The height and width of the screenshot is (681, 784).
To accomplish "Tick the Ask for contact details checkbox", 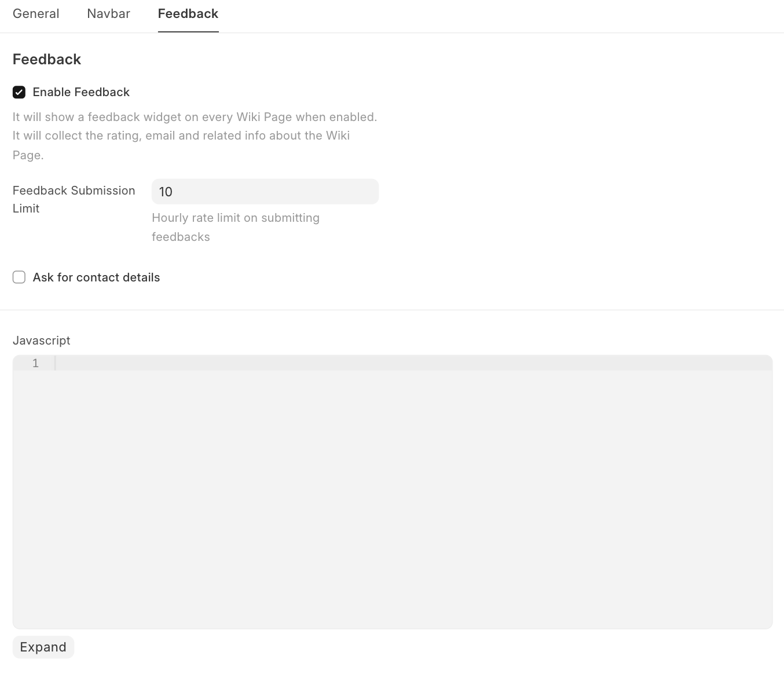I will pos(19,277).
